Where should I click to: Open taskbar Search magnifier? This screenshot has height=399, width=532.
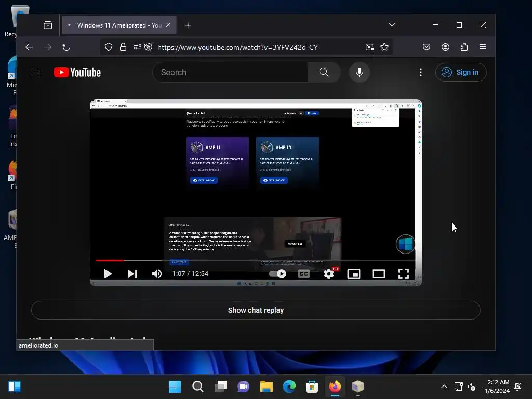tap(198, 387)
